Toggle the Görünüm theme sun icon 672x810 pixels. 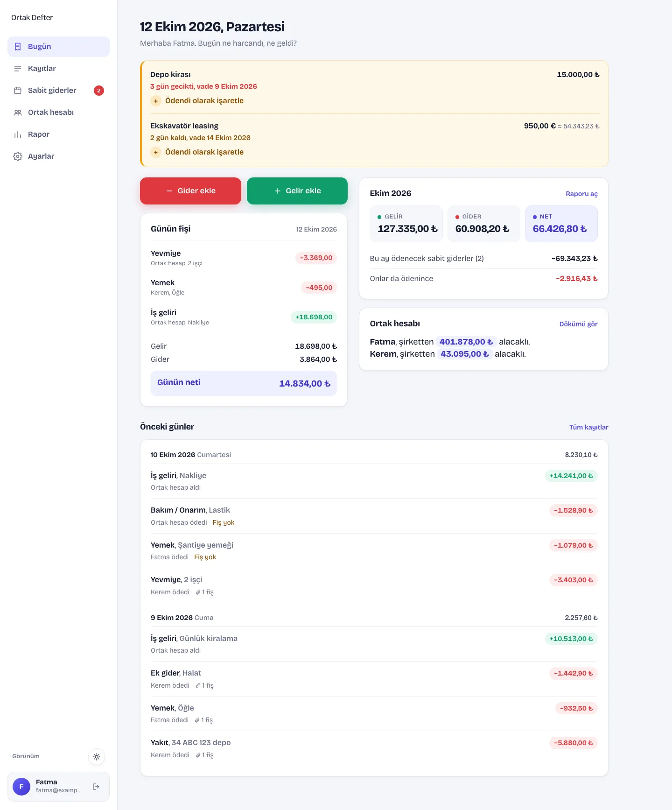click(97, 757)
